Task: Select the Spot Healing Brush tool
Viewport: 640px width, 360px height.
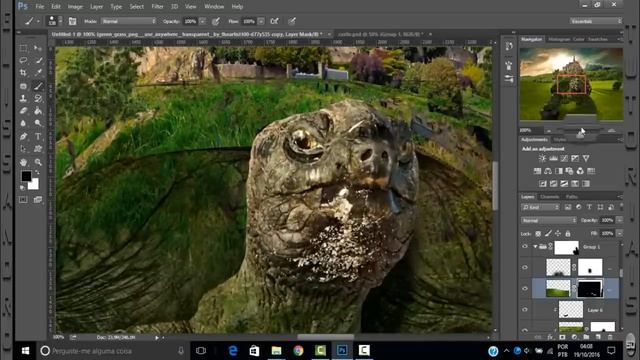Action: click(23, 86)
